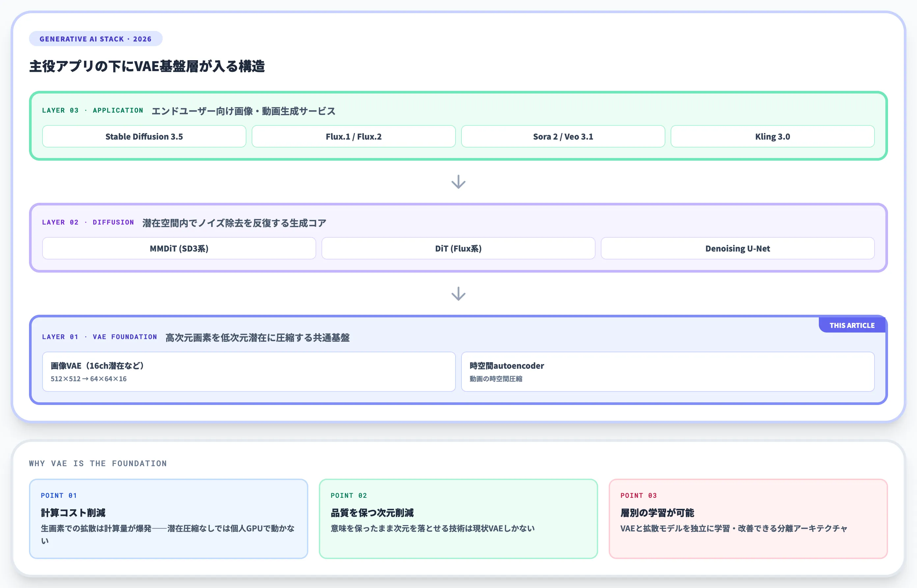This screenshot has width=917, height=588.
Task: Click the POINT 03 label
Action: coord(639,495)
